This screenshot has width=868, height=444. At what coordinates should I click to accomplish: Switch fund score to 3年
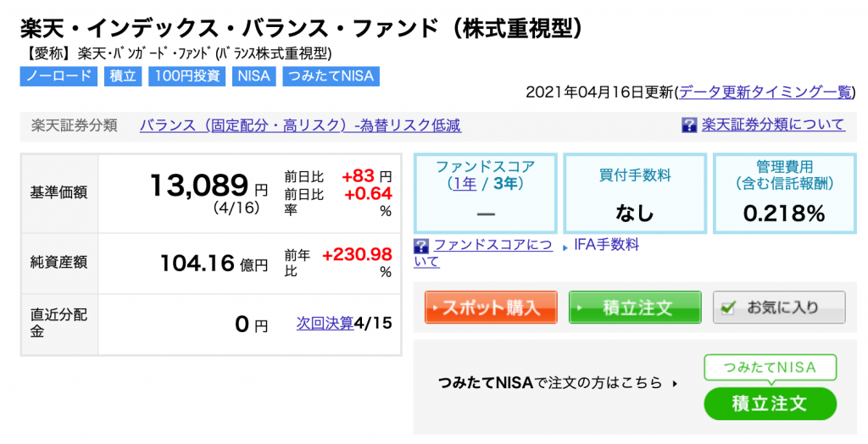(504, 183)
